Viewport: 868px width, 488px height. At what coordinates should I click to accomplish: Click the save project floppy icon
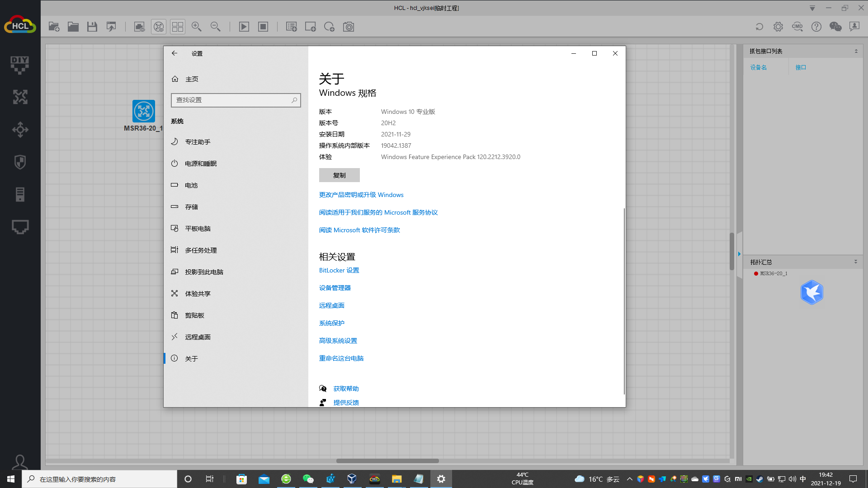92,27
